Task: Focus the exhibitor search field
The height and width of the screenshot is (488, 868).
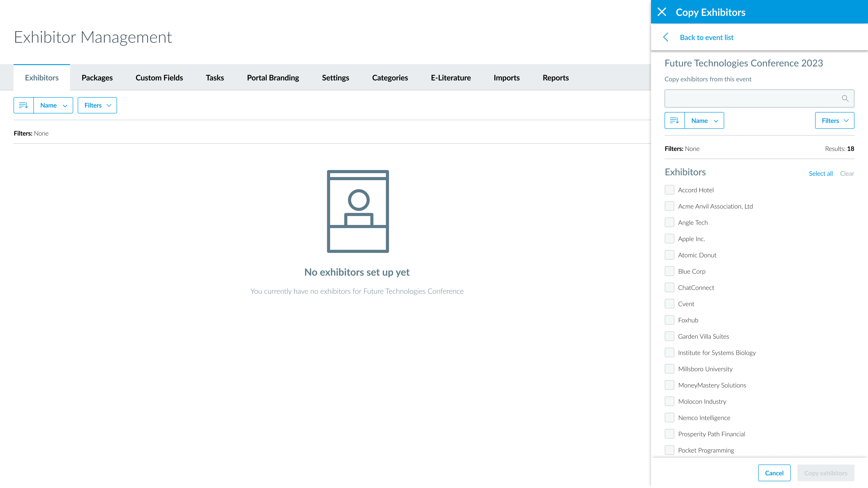Action: point(759,98)
